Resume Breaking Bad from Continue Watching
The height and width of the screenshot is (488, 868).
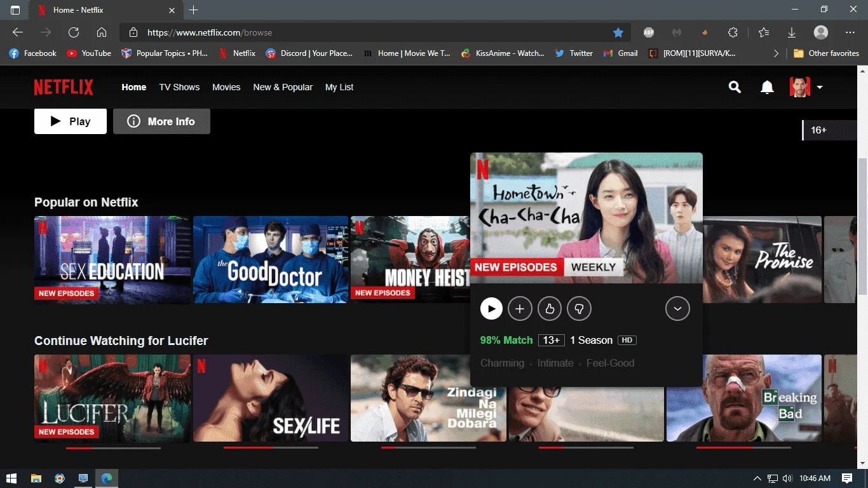(x=744, y=398)
